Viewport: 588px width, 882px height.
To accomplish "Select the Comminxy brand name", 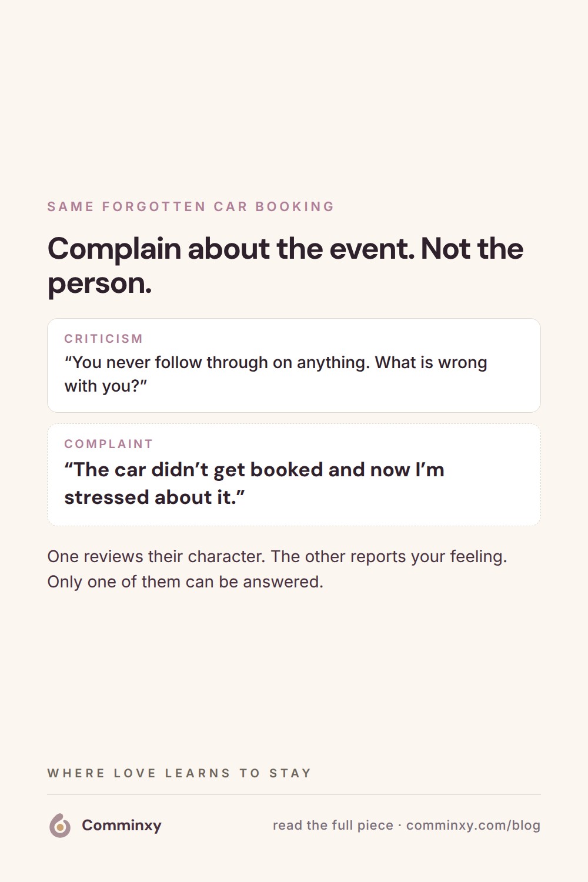I will click(122, 826).
